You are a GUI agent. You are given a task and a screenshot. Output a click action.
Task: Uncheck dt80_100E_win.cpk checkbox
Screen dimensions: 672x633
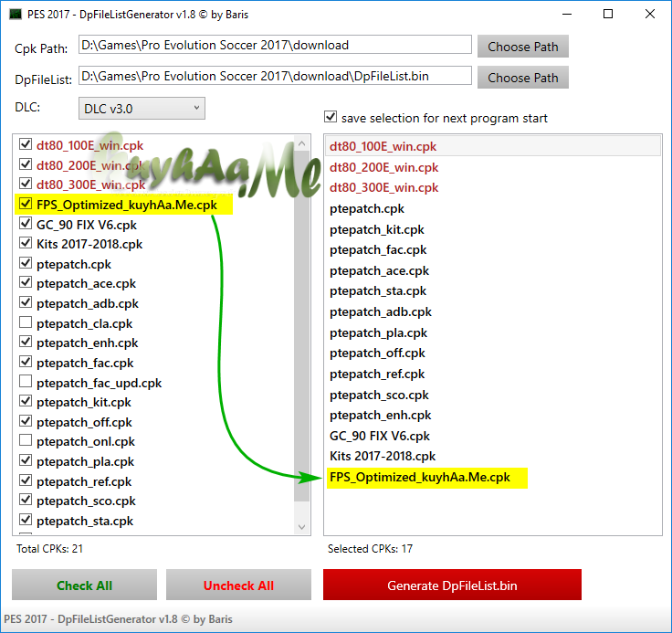[26, 144]
